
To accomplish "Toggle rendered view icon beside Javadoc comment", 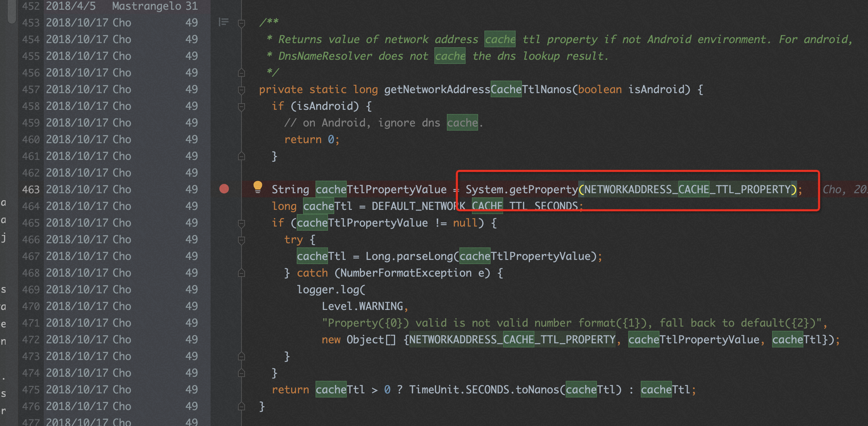I will pos(223,22).
